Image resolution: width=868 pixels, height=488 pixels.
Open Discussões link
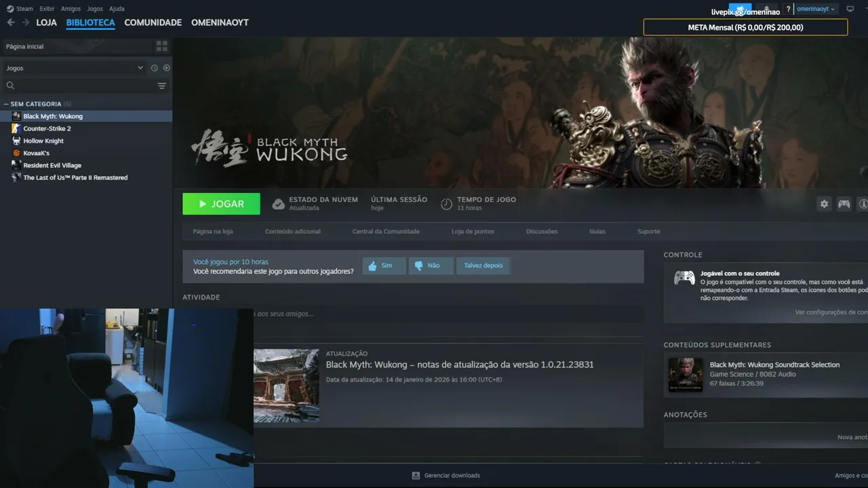tap(542, 232)
